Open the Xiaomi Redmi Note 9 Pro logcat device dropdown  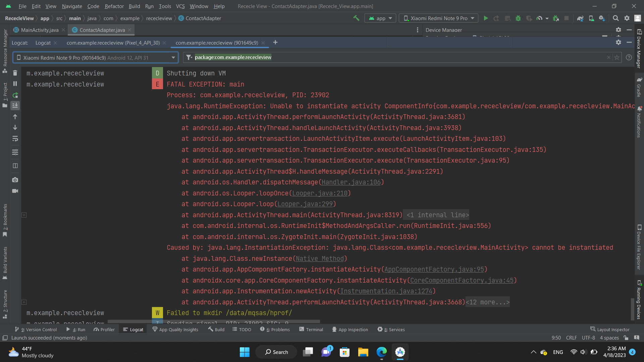click(96, 58)
